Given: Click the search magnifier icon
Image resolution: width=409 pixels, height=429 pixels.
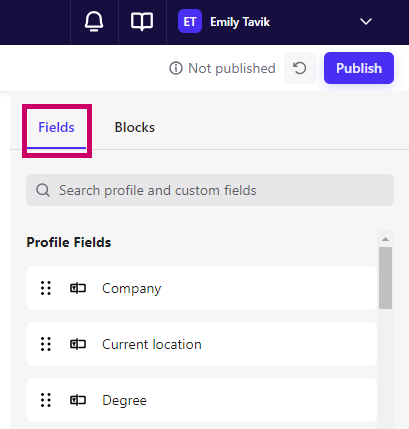Looking at the screenshot, I should [43, 190].
